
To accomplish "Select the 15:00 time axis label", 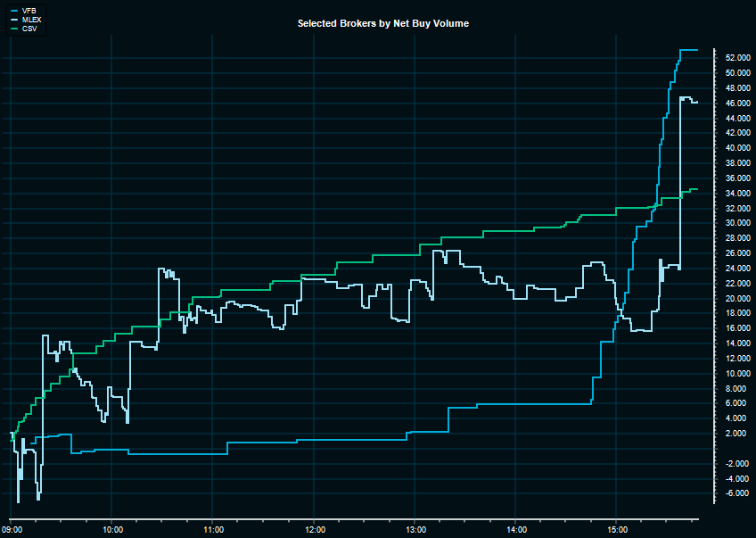I will coord(617,529).
